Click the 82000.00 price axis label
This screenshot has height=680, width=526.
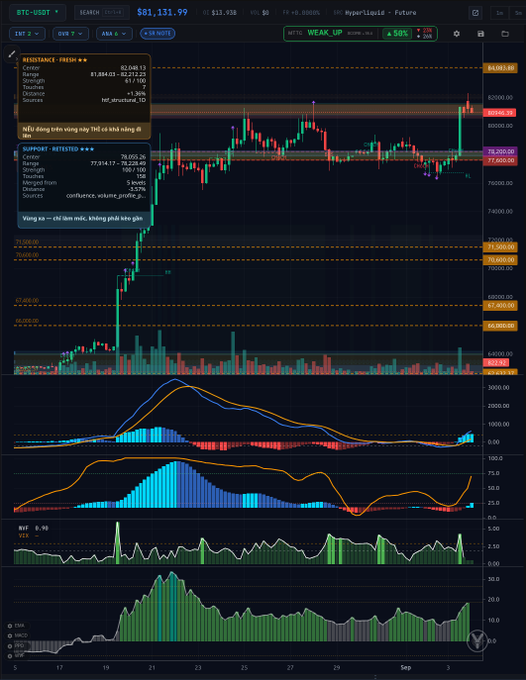500,98
